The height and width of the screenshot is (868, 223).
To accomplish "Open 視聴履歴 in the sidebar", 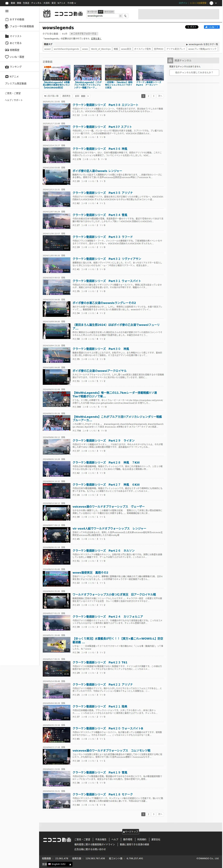I will tap(12, 50).
